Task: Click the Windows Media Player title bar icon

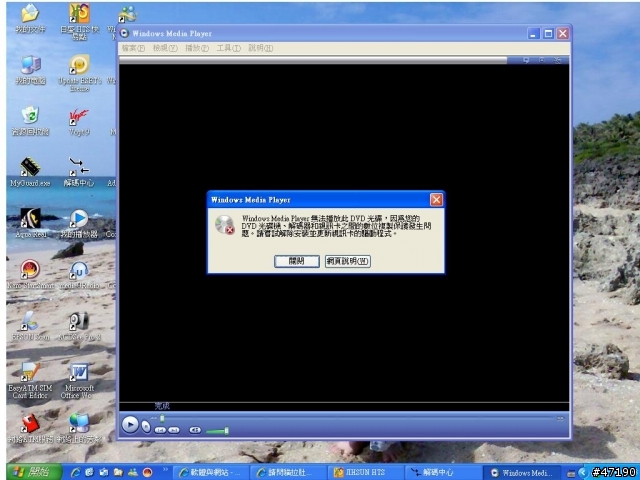Action: [x=124, y=33]
